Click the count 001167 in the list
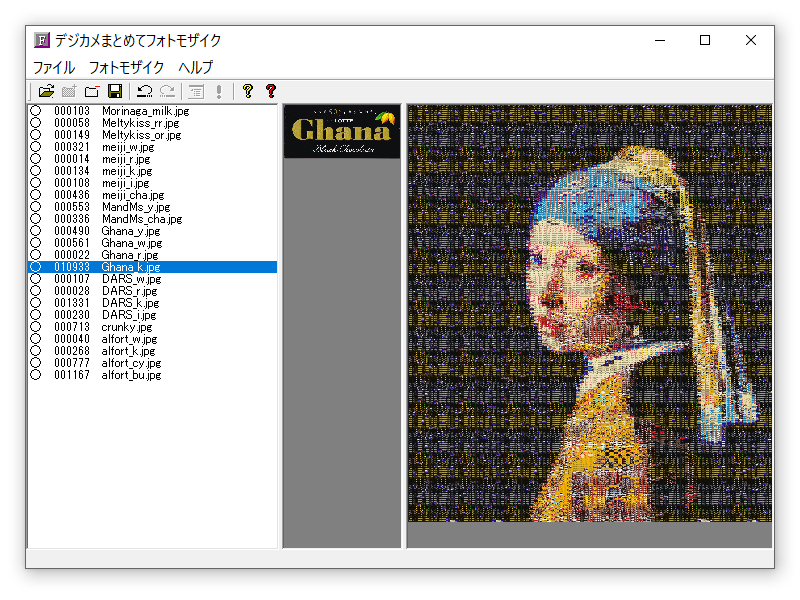The height and width of the screenshot is (600, 800). coord(72,374)
